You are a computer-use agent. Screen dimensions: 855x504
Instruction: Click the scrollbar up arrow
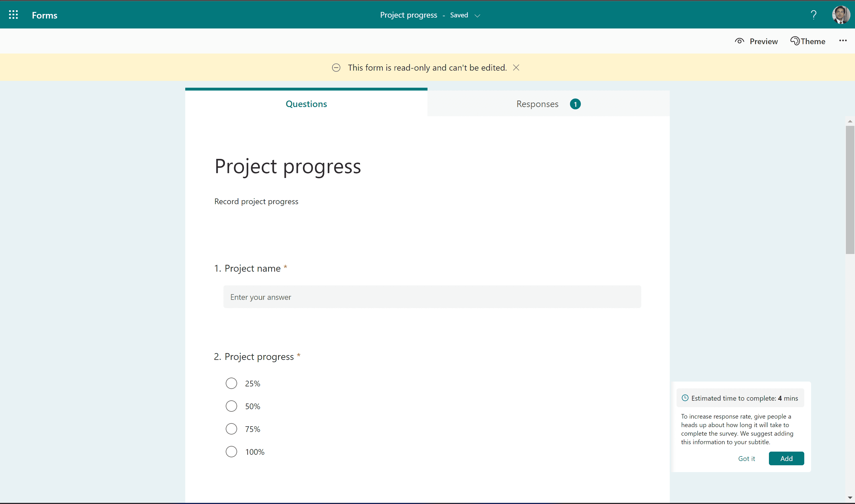point(850,121)
